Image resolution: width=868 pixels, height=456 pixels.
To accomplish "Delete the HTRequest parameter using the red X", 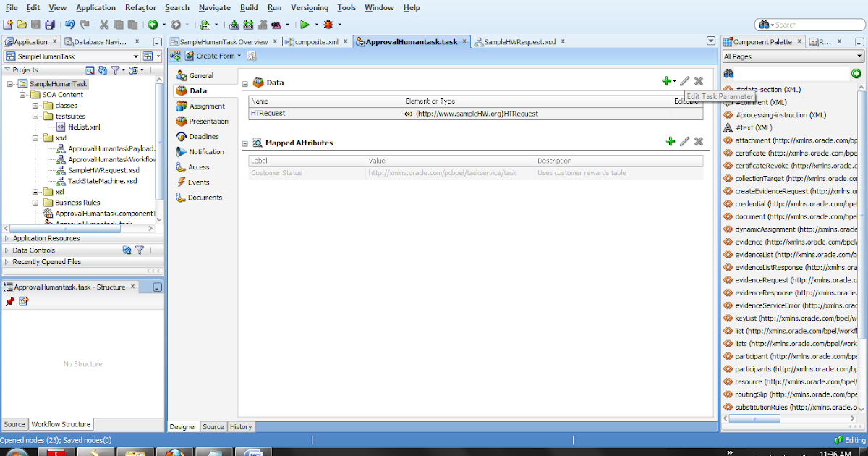I will click(x=698, y=81).
